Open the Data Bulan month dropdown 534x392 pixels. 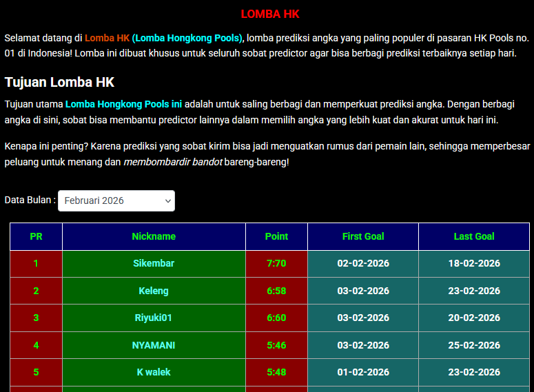pyautogui.click(x=116, y=200)
